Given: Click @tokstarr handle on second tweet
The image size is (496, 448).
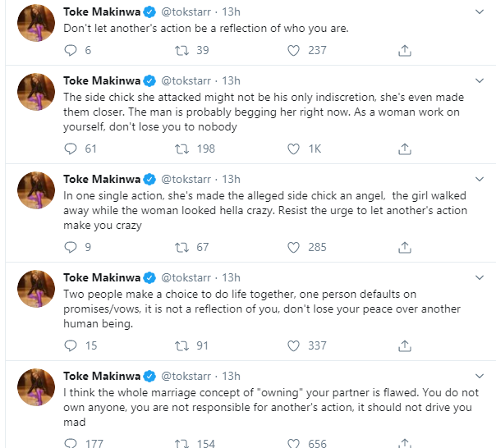Looking at the screenshot, I should 188,80.
